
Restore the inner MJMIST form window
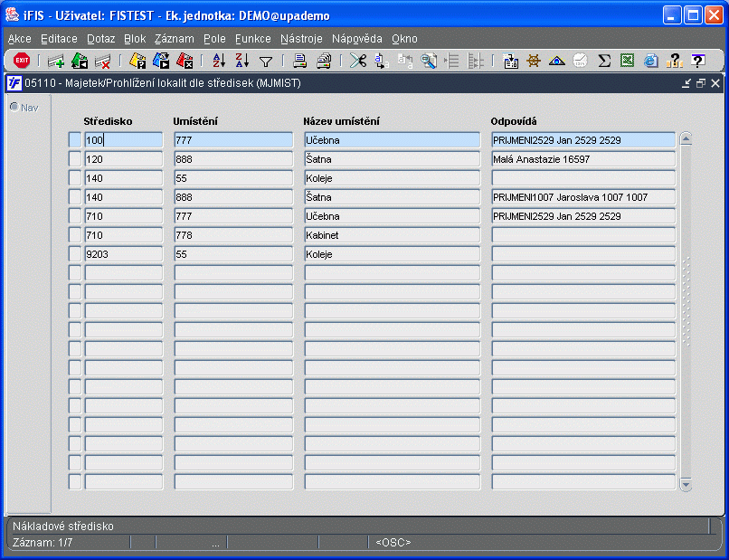(701, 83)
